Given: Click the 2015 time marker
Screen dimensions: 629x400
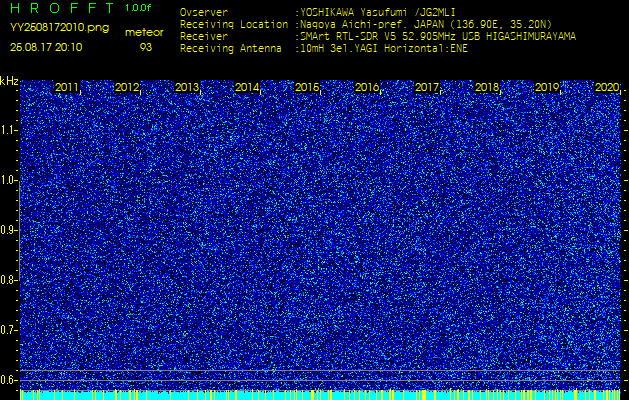Looking at the screenshot, I should [307, 87].
